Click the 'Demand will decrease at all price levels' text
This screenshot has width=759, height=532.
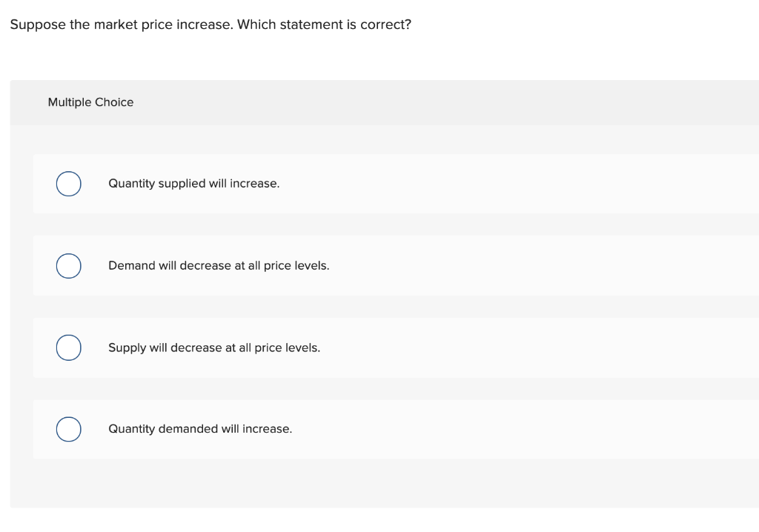pyautogui.click(x=219, y=265)
